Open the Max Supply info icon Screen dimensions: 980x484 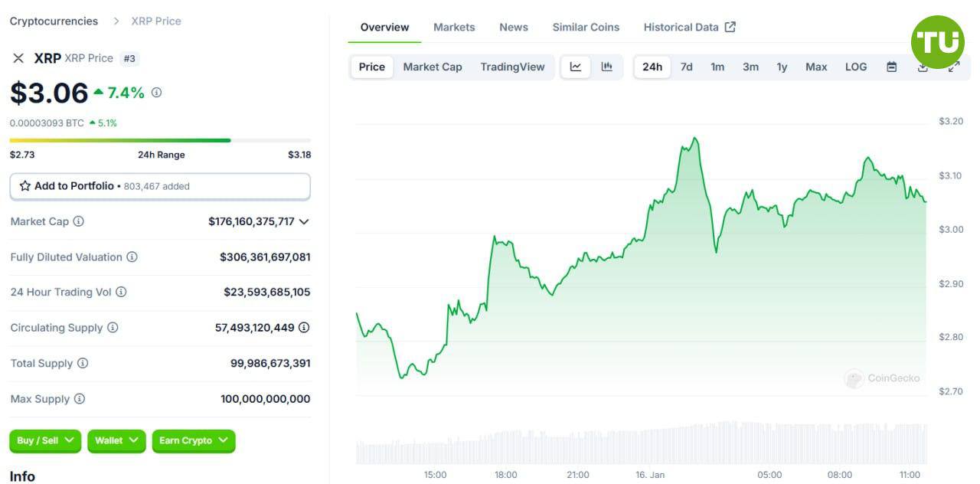[79, 399]
